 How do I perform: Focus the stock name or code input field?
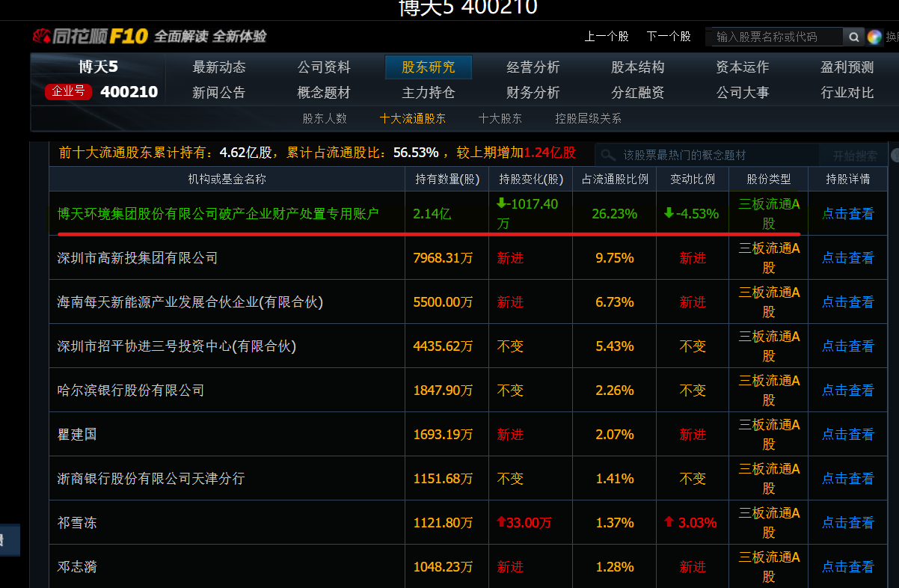click(x=776, y=37)
